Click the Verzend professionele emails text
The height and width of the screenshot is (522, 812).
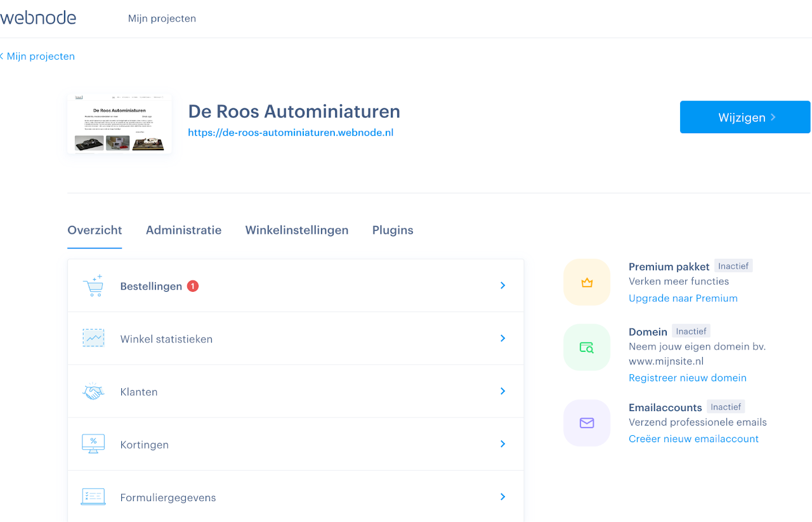coord(698,422)
